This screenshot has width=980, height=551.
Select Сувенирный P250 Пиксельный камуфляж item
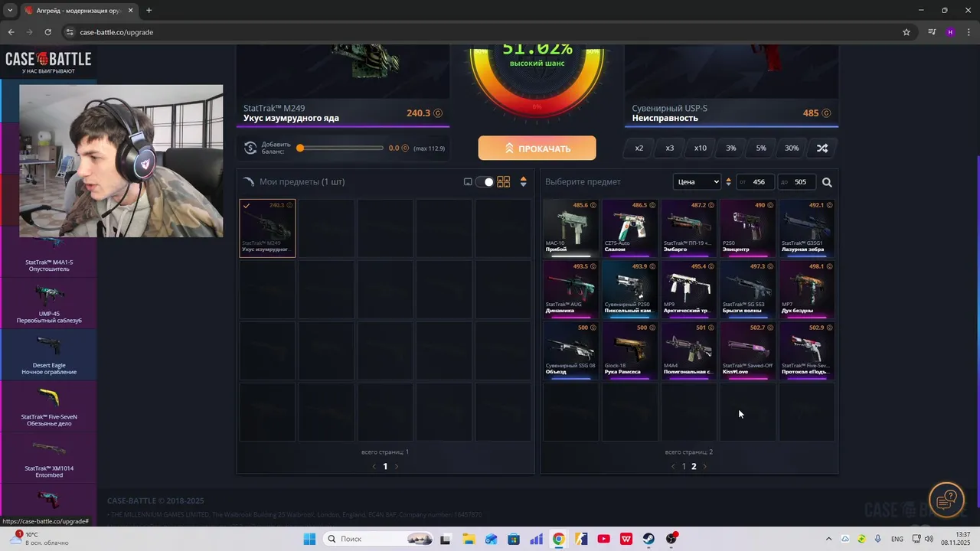pyautogui.click(x=629, y=289)
